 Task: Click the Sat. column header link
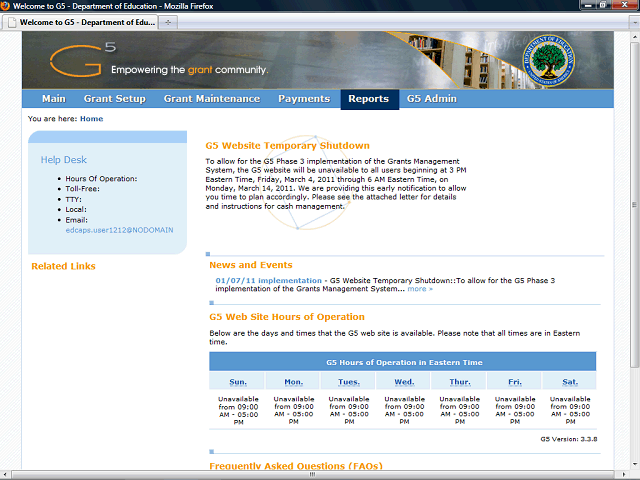click(570, 382)
